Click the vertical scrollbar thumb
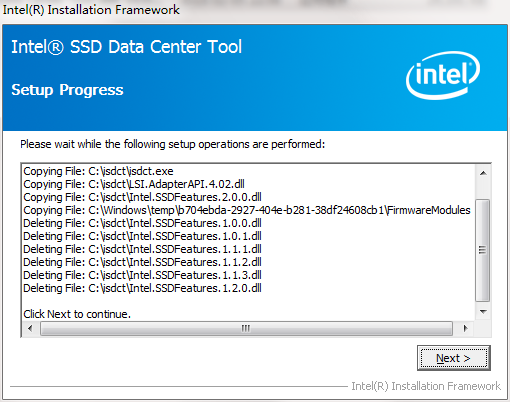Viewport: 510px width, 402px height. (482, 250)
